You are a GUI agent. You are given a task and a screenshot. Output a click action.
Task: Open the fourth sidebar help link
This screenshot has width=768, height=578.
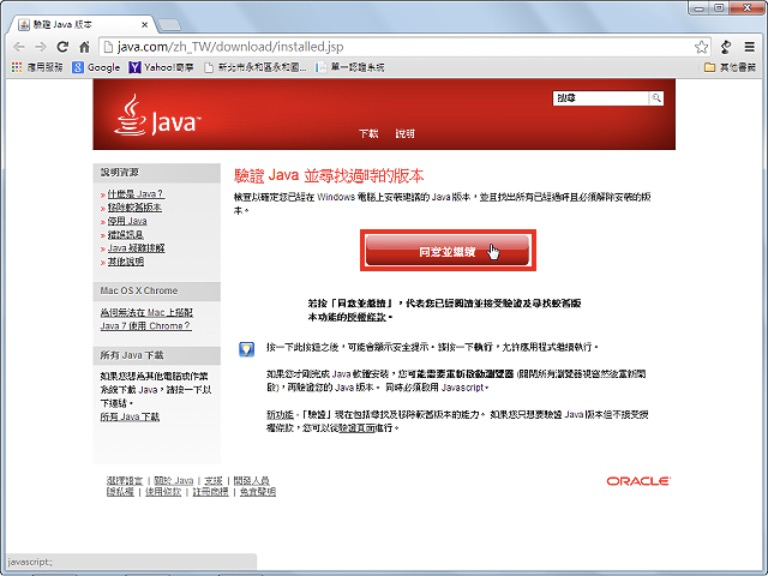click(125, 235)
